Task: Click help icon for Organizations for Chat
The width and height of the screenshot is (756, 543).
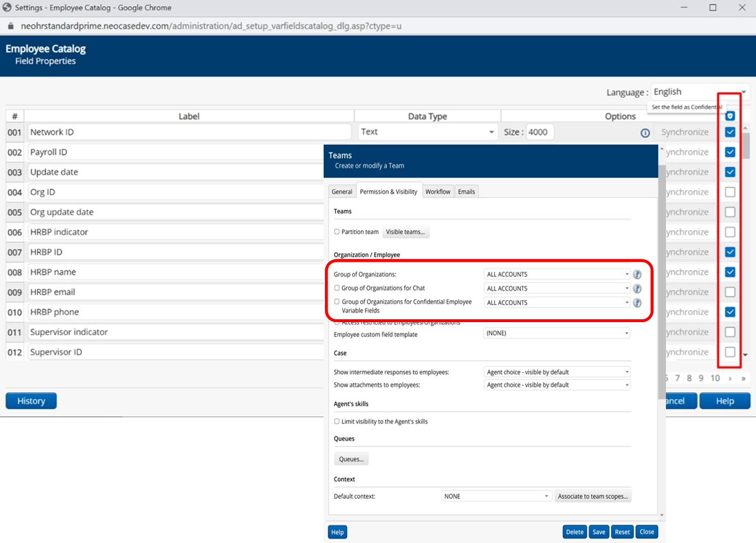Action: (637, 289)
